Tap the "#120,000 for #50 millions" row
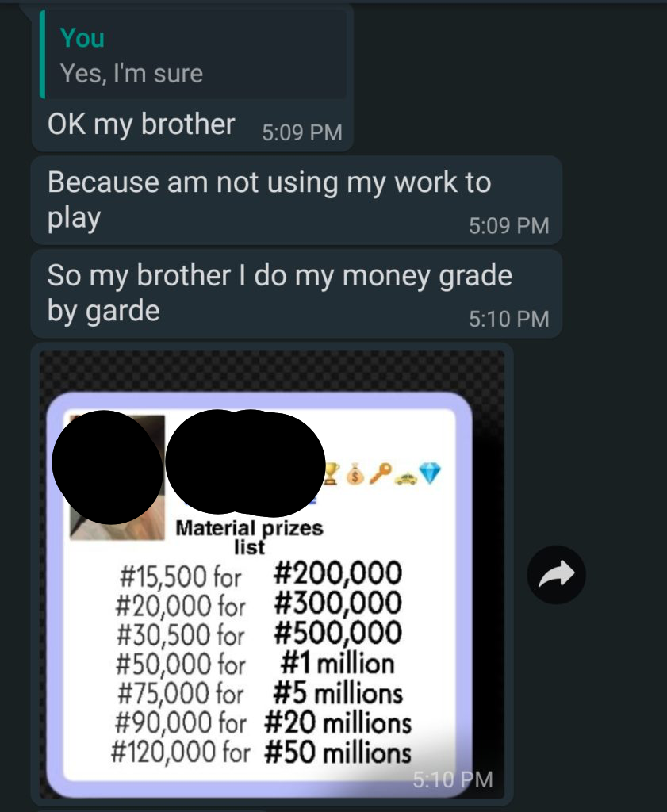 (x=261, y=752)
